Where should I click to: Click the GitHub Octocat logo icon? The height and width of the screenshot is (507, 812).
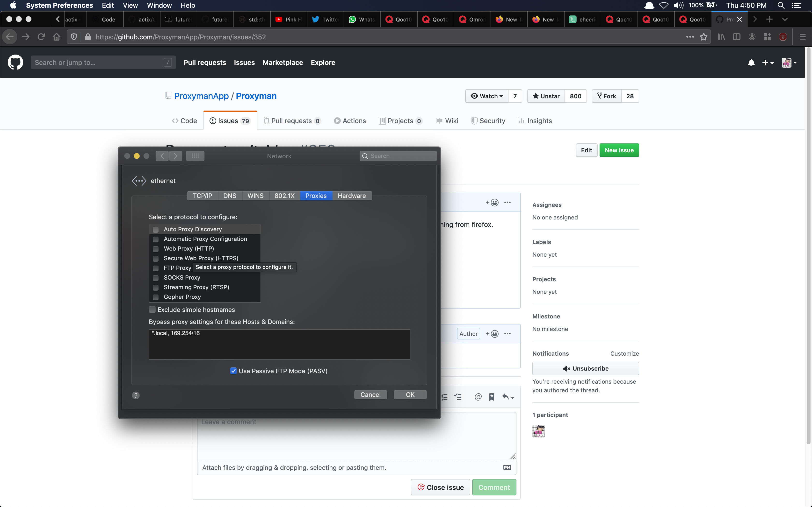click(x=15, y=62)
